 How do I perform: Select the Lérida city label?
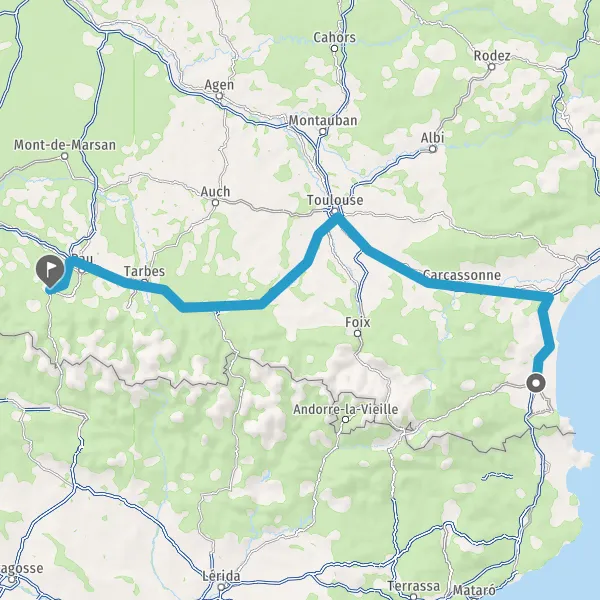pyautogui.click(x=222, y=576)
